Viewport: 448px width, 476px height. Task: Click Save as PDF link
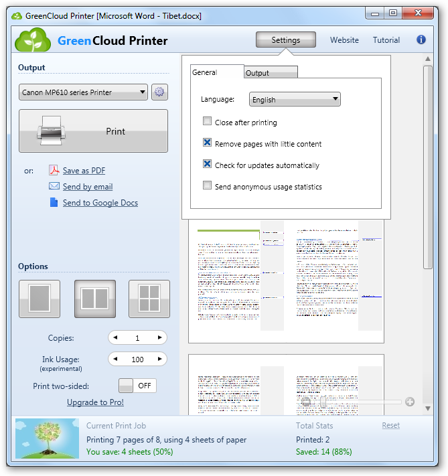pyautogui.click(x=84, y=171)
